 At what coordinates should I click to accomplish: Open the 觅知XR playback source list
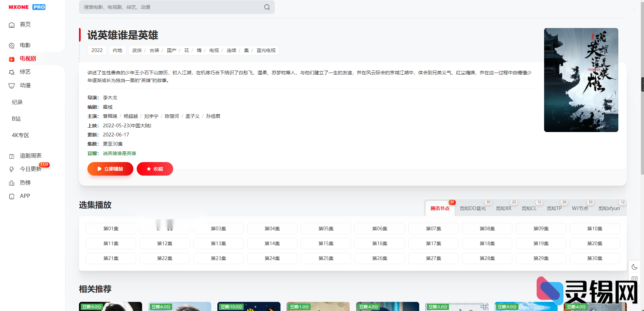click(504, 208)
